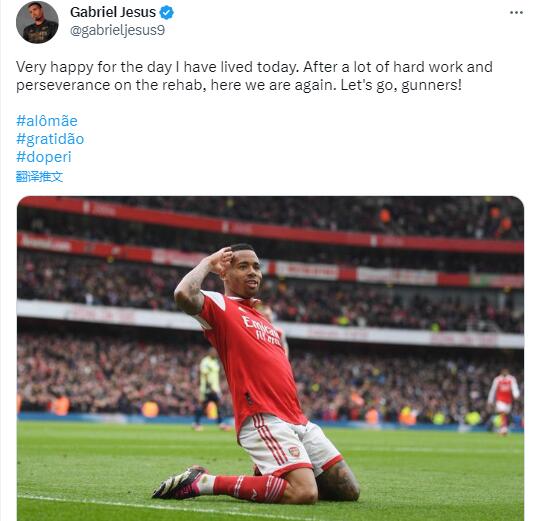The height and width of the screenshot is (521, 536).
Task: Click the 翻译推文 translate tweet link
Action: click(x=39, y=177)
